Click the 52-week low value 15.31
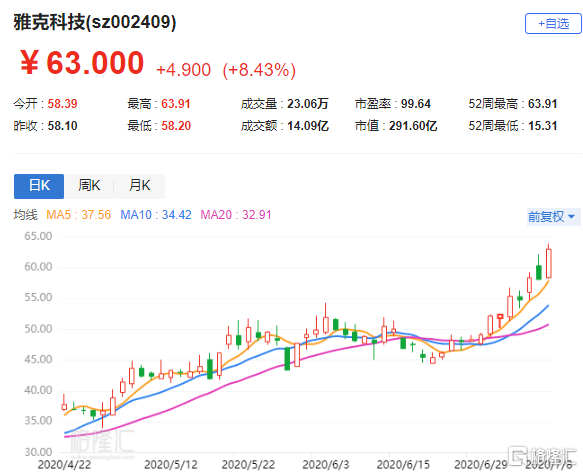Screen dimensions: 583x473 542,126
